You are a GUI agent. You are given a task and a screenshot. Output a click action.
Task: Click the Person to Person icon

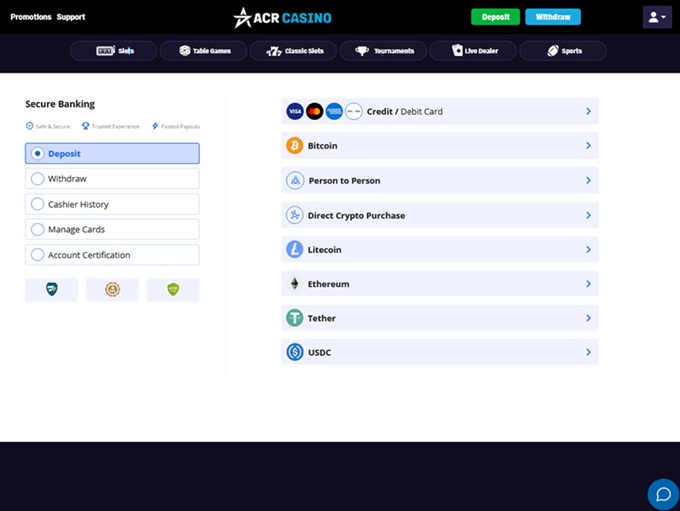click(x=294, y=181)
